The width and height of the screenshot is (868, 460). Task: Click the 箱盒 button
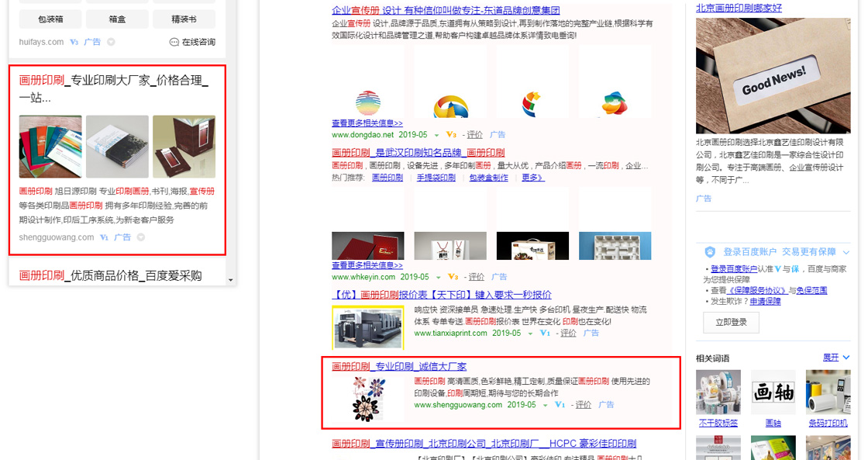[x=117, y=19]
